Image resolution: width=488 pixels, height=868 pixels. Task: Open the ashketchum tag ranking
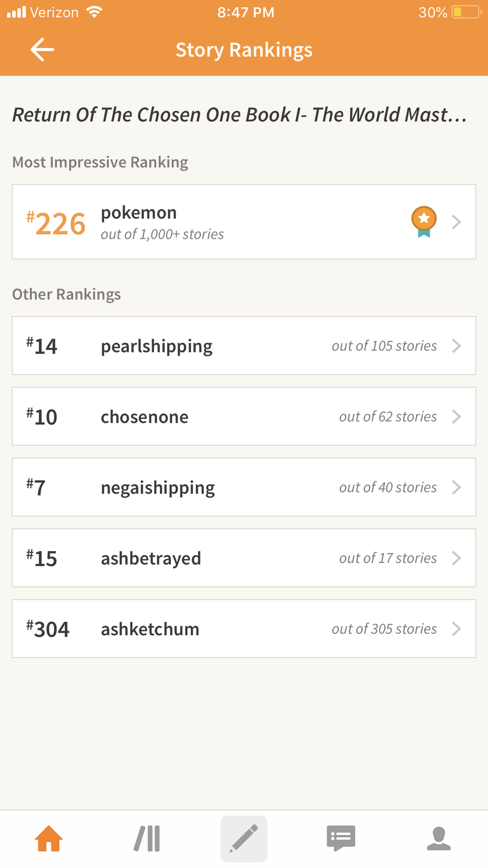(244, 629)
